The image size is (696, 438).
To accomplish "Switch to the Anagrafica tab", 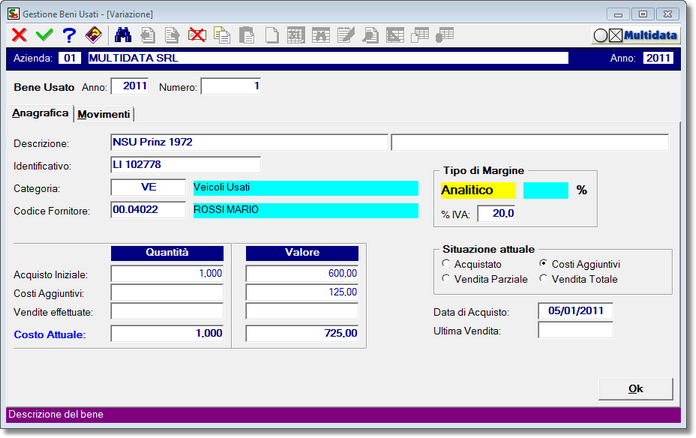I will pos(40,113).
